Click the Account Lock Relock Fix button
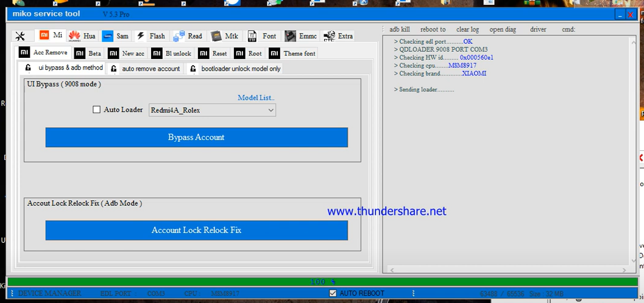This screenshot has width=644, height=303. [x=196, y=231]
